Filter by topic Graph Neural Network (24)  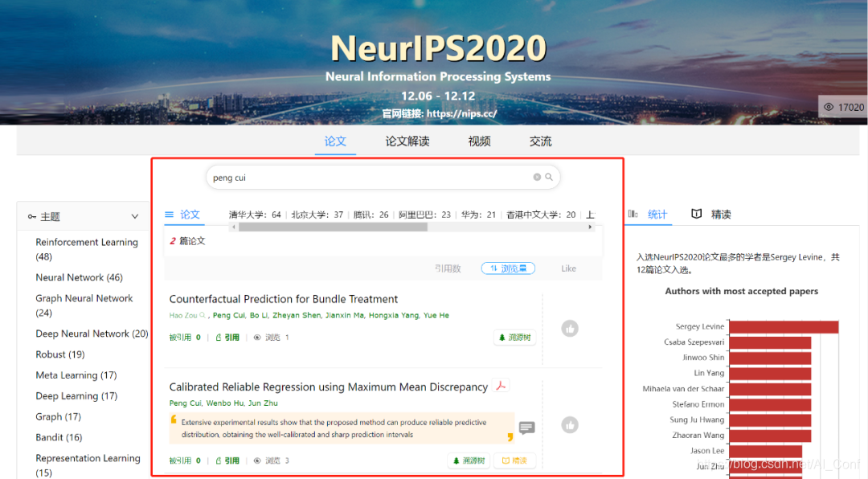84,305
